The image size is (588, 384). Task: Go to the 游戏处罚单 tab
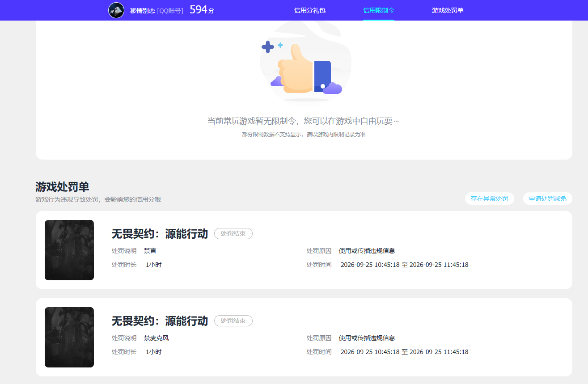(x=448, y=10)
